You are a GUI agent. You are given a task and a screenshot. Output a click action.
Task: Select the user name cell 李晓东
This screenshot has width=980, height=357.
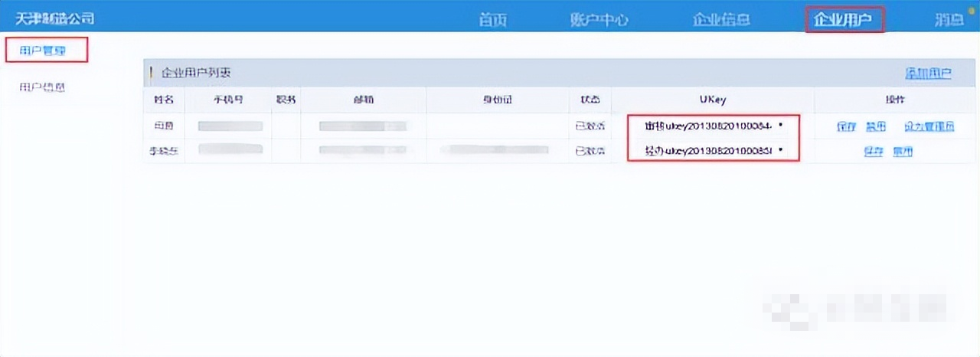pos(164,151)
